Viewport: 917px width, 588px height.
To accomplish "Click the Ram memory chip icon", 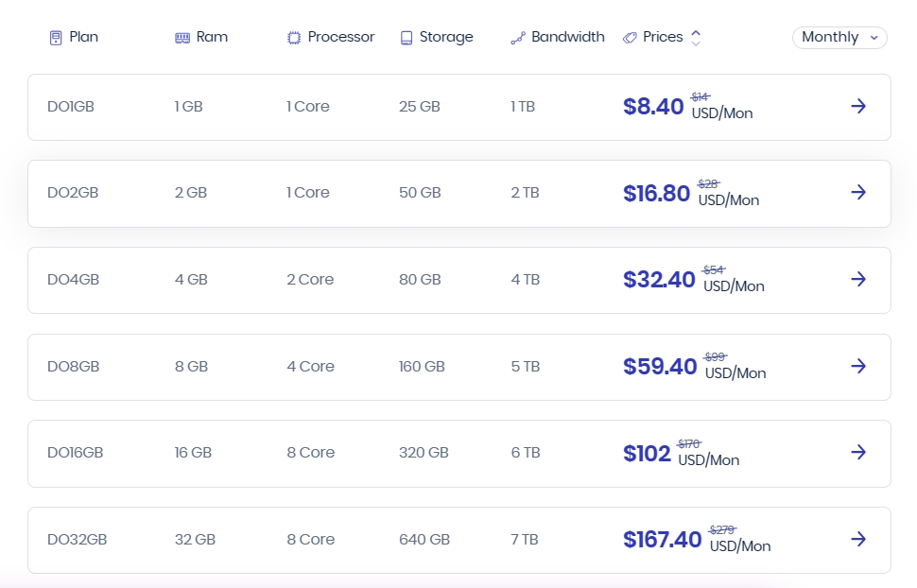I will coord(182,38).
